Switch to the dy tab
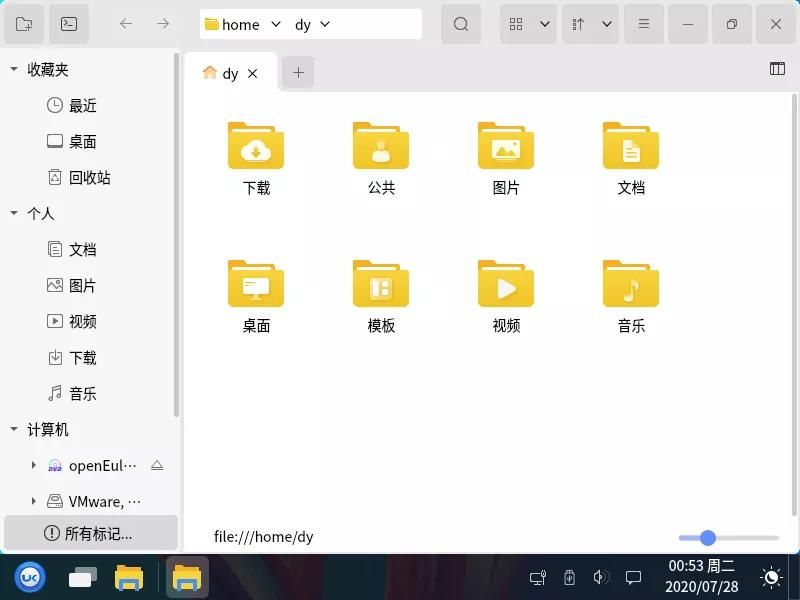Screen dimensions: 800x600 (x=230, y=73)
